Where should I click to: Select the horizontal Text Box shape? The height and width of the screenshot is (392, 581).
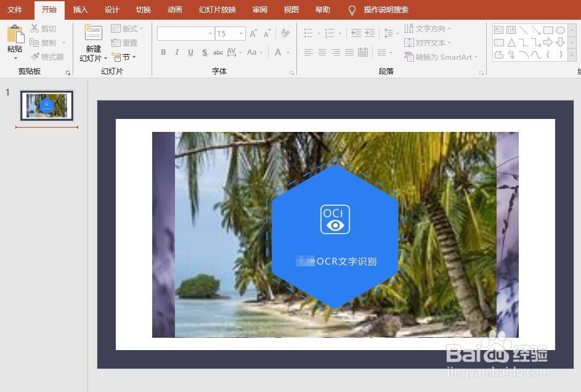click(498, 30)
